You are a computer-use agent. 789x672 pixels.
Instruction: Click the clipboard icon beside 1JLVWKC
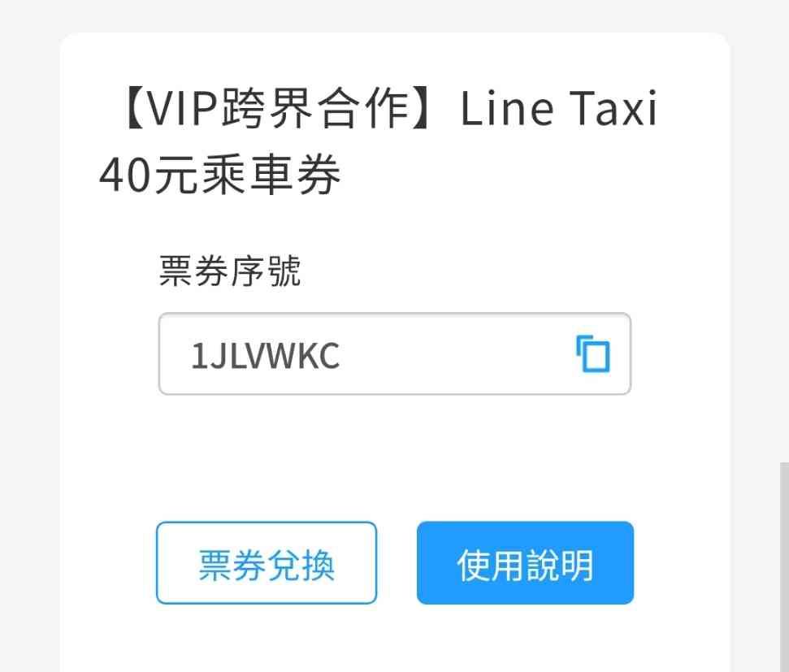(x=592, y=353)
